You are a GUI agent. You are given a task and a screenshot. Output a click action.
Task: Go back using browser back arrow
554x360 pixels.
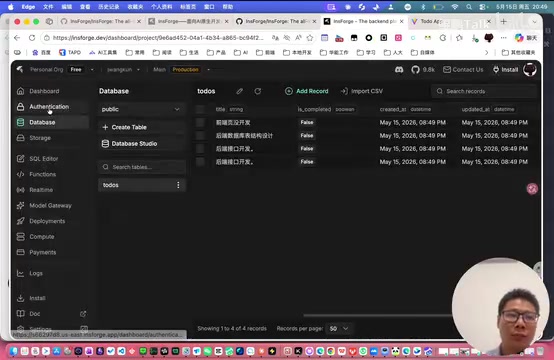[17, 38]
